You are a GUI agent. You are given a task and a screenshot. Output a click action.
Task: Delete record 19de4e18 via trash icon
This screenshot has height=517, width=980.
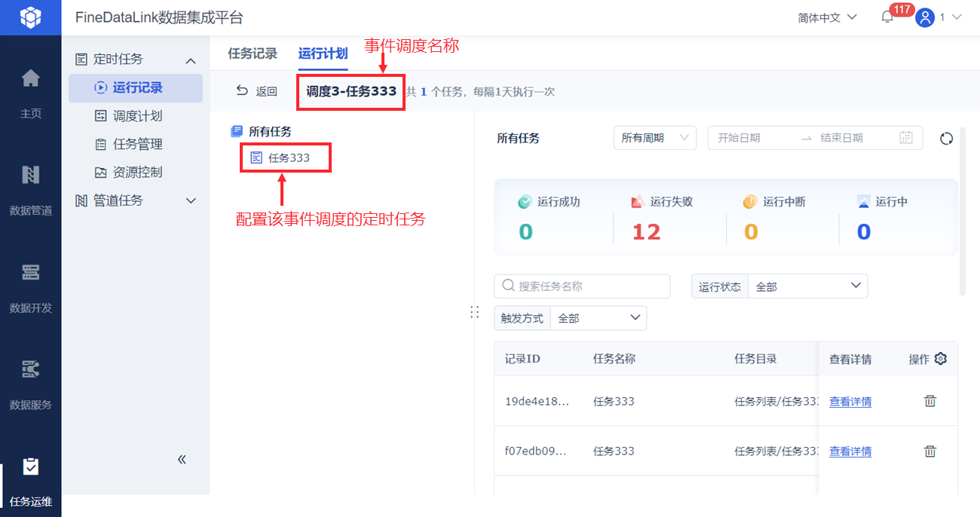click(930, 401)
